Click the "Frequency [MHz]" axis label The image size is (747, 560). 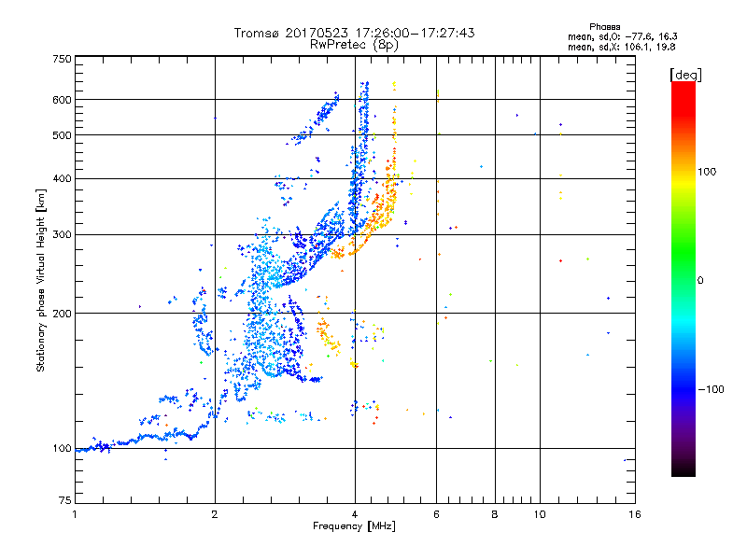(x=354, y=526)
